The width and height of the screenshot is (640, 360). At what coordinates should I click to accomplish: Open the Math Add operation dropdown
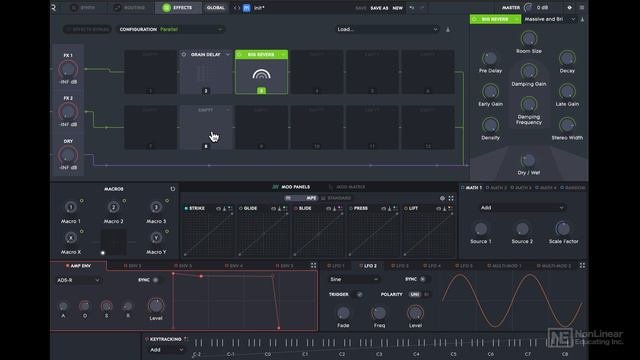click(x=522, y=208)
